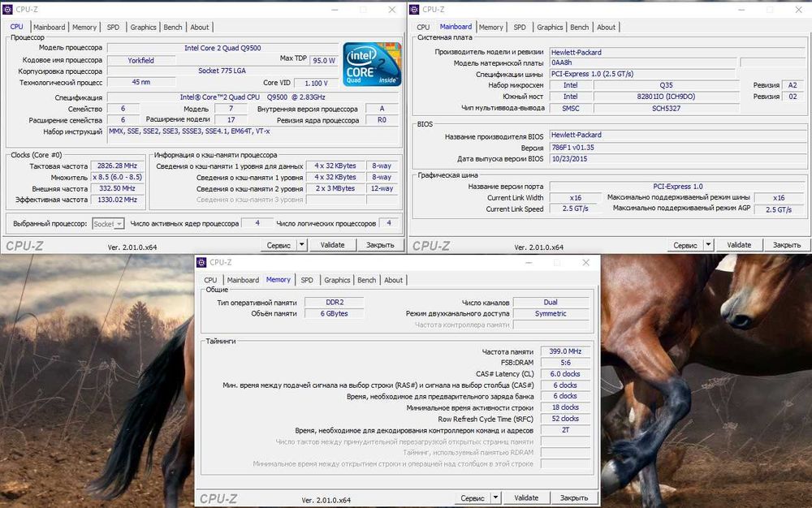812x508 pixels.
Task: Click Закрыть button in Mainboard window
Action: coord(787,245)
